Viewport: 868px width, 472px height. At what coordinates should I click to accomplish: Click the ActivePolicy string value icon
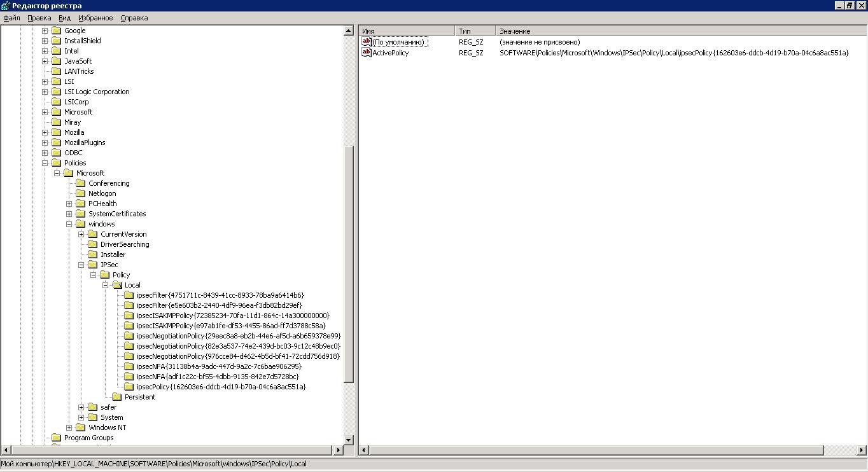pos(367,52)
